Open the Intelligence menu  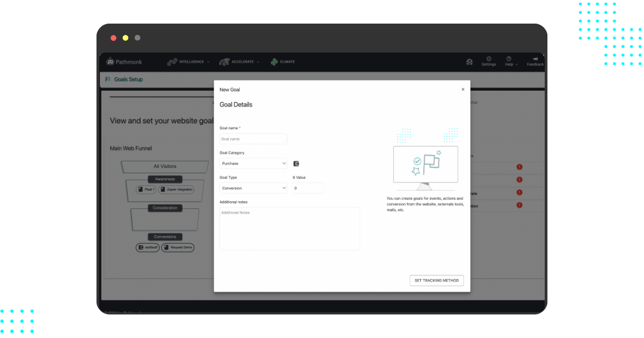click(x=189, y=61)
